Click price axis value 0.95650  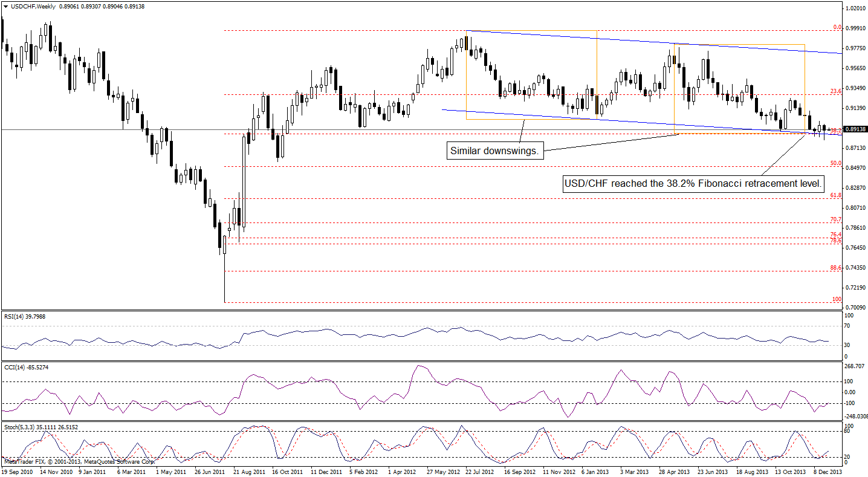pyautogui.click(x=856, y=68)
